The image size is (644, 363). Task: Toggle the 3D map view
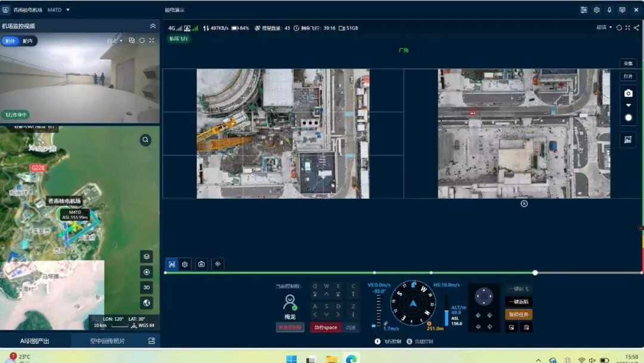tap(146, 287)
